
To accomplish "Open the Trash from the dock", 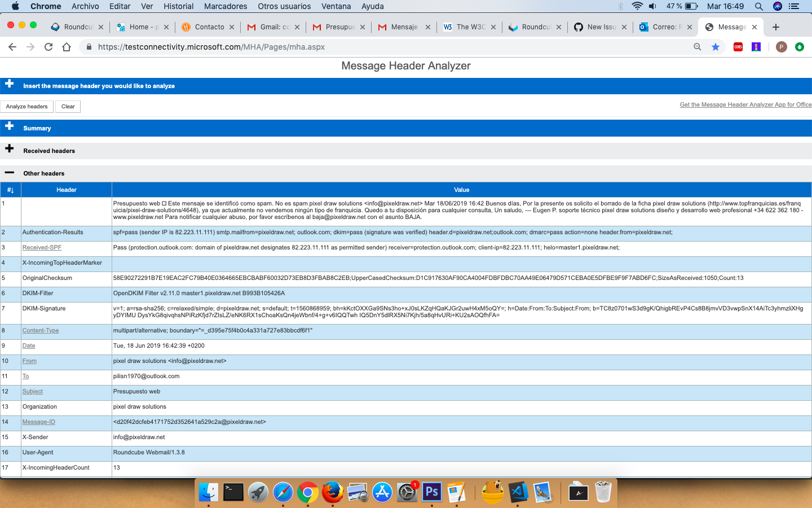I will [603, 492].
